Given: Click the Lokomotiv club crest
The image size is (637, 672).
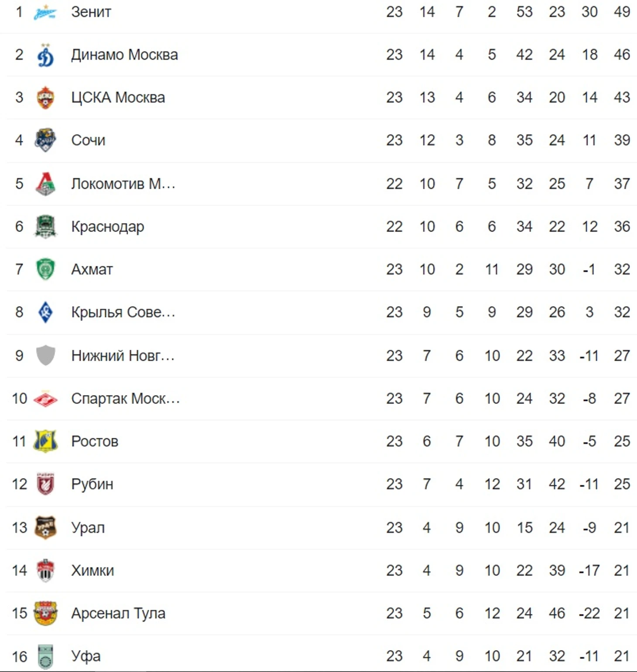Looking at the screenshot, I should coord(45,184).
